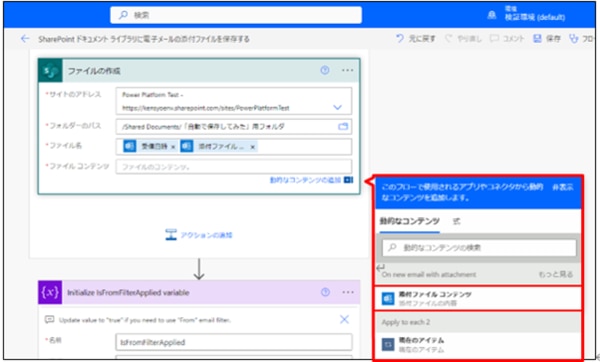Open help for Initialize IsFromFilterApplied variable
Viewport: 600px width, 362px height.
pyautogui.click(x=325, y=292)
